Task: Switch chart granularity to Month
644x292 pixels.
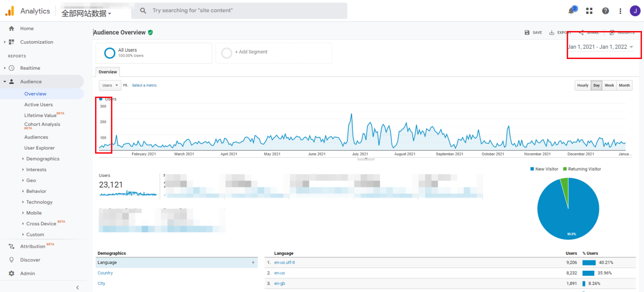Action: [624, 85]
